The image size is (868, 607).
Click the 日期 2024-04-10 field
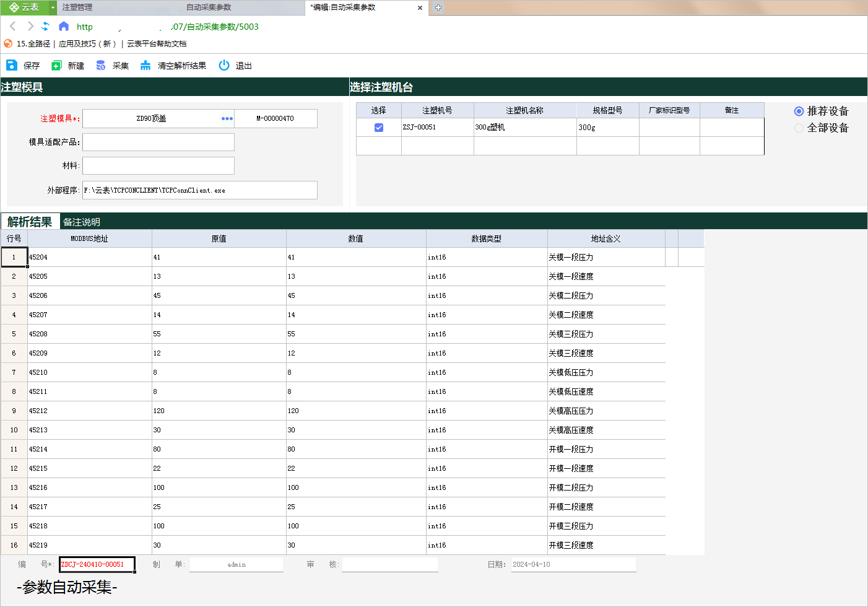[573, 564]
